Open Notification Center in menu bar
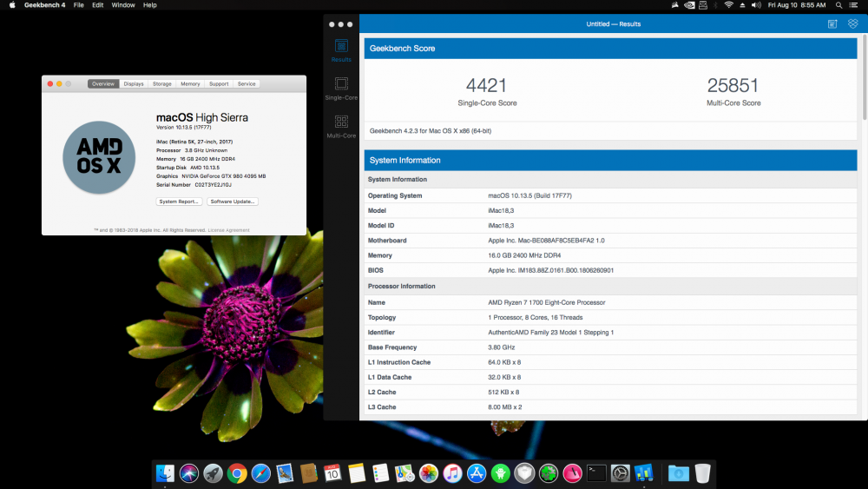The image size is (868, 489). pos(853,5)
